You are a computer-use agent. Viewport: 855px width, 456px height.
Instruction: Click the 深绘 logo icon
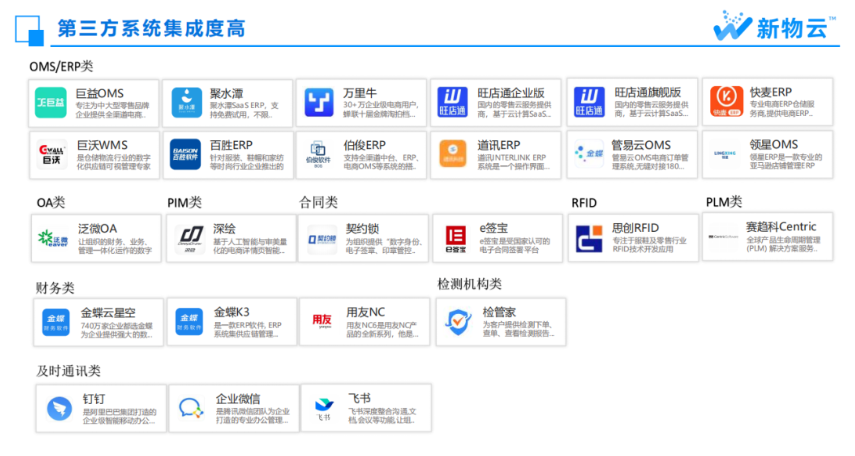(190, 238)
